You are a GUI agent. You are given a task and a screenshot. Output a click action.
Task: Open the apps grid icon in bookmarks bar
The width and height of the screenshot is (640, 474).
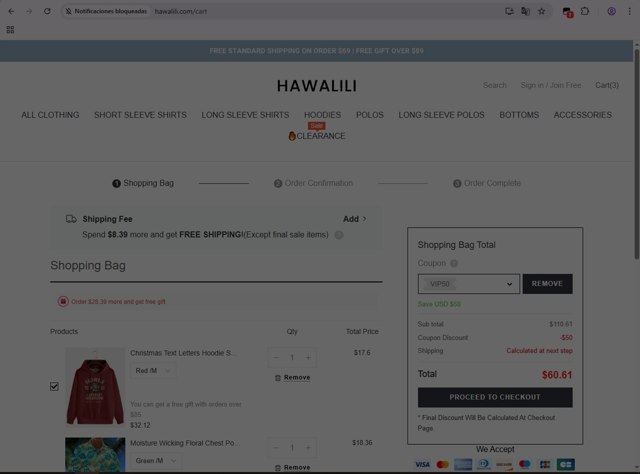tap(10, 30)
